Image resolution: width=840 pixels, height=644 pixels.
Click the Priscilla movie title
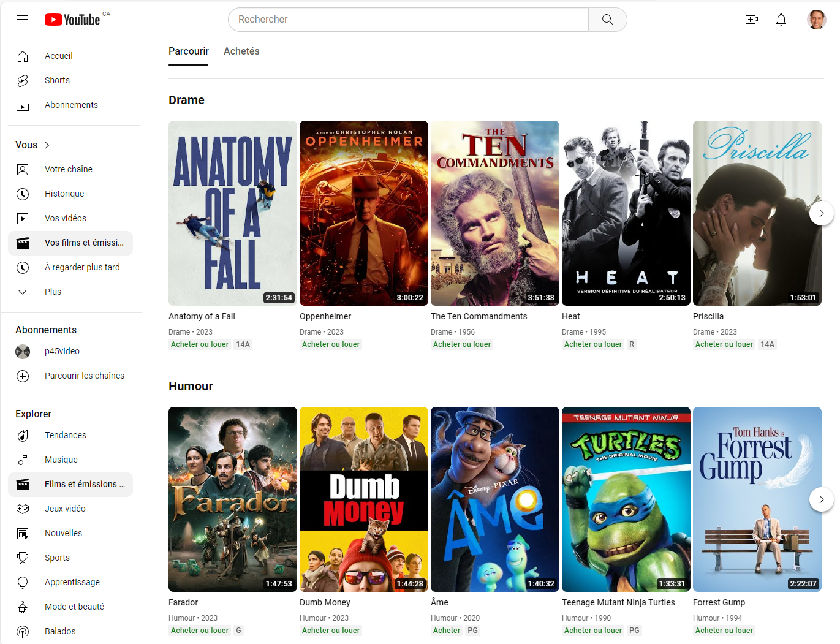pyautogui.click(x=708, y=316)
